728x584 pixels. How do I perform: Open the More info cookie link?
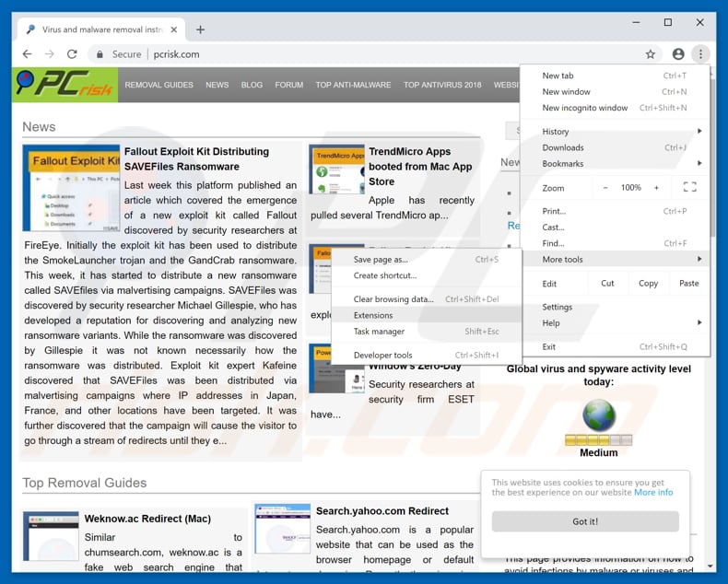(x=653, y=492)
